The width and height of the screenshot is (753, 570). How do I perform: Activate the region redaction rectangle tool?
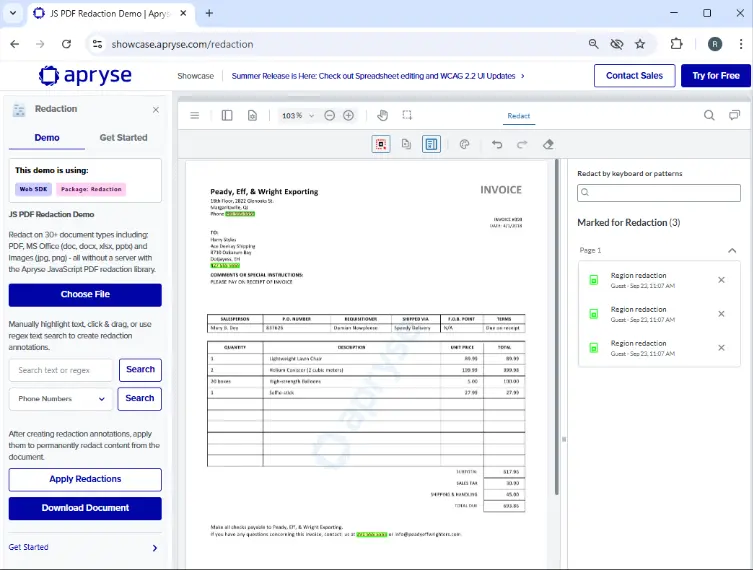381,144
